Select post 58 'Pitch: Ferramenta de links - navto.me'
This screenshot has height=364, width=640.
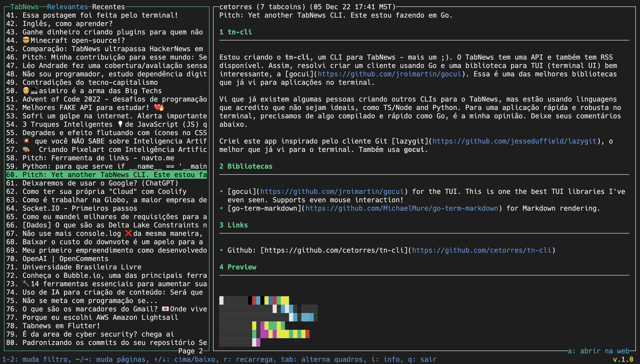point(106,158)
